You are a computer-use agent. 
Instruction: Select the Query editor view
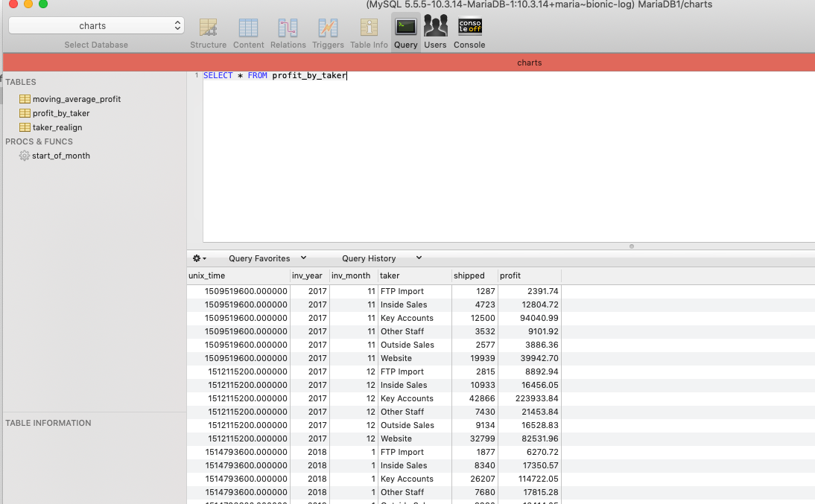[x=405, y=30]
